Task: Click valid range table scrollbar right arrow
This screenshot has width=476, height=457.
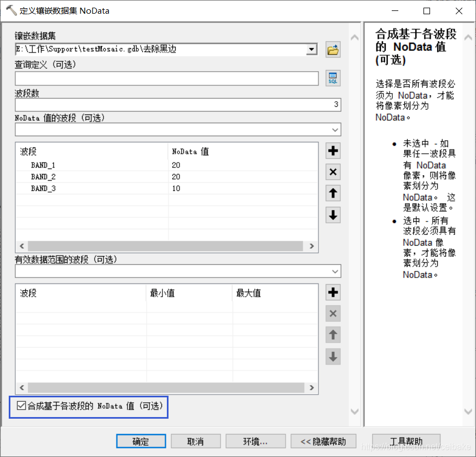Action: [312, 387]
